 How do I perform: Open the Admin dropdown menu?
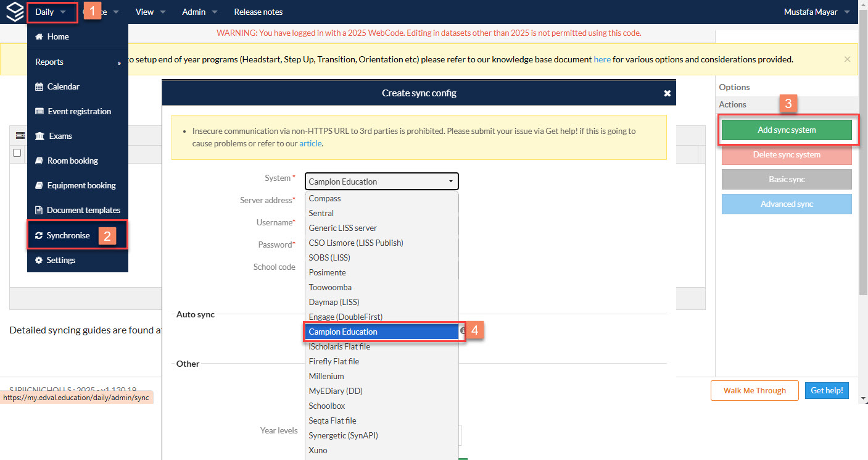click(x=200, y=12)
